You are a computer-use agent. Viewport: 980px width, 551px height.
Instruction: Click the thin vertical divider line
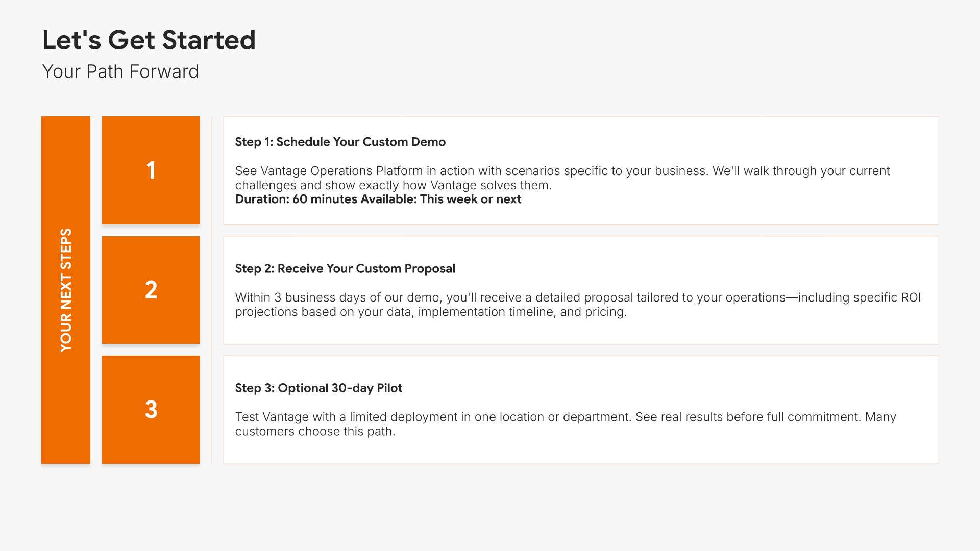(x=212, y=290)
